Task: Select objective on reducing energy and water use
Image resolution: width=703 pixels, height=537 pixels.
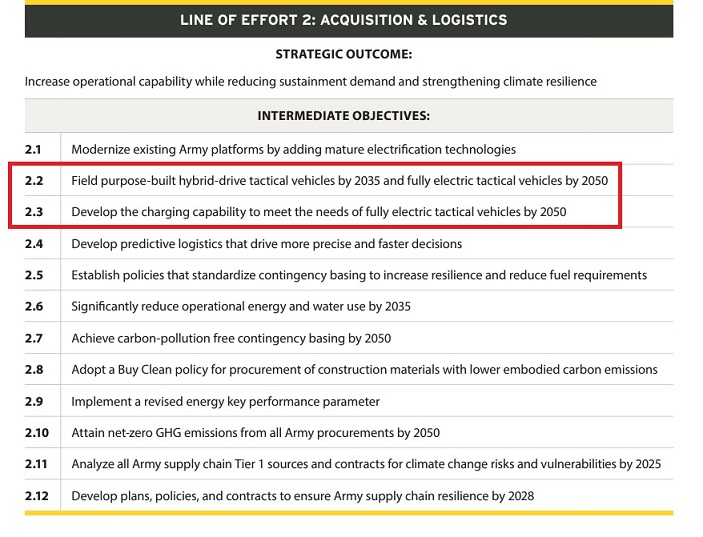Action: 241,306
